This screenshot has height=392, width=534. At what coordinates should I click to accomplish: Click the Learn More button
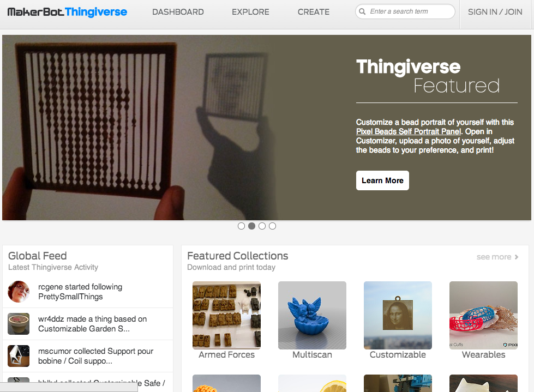pyautogui.click(x=382, y=180)
